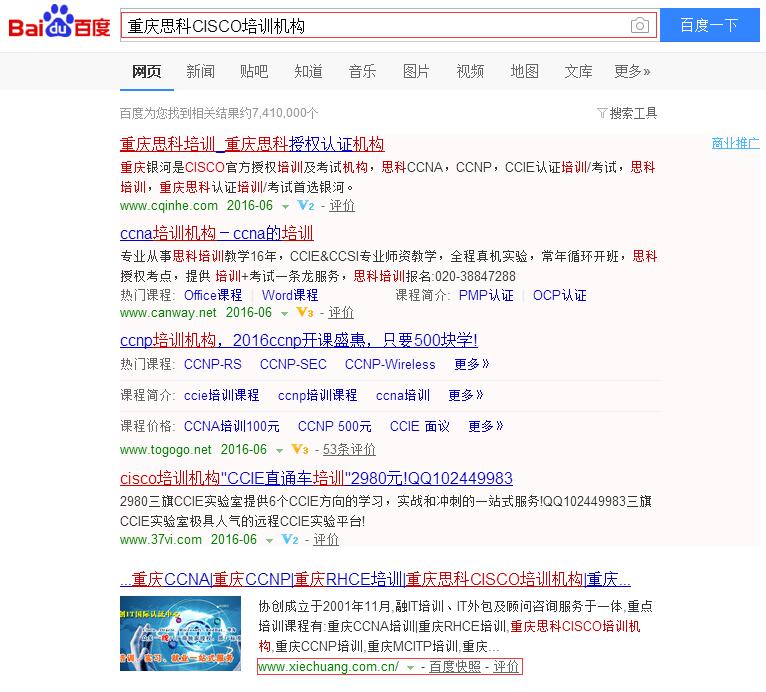Open the 重庆思科培训 授权认证机构 result
766x692 pixels.
[252, 144]
